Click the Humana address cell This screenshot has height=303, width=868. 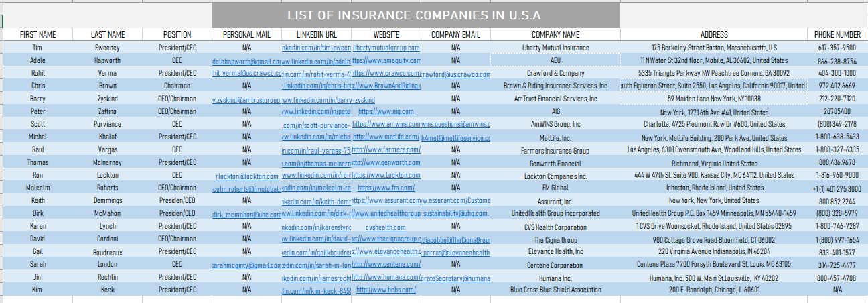(713, 278)
